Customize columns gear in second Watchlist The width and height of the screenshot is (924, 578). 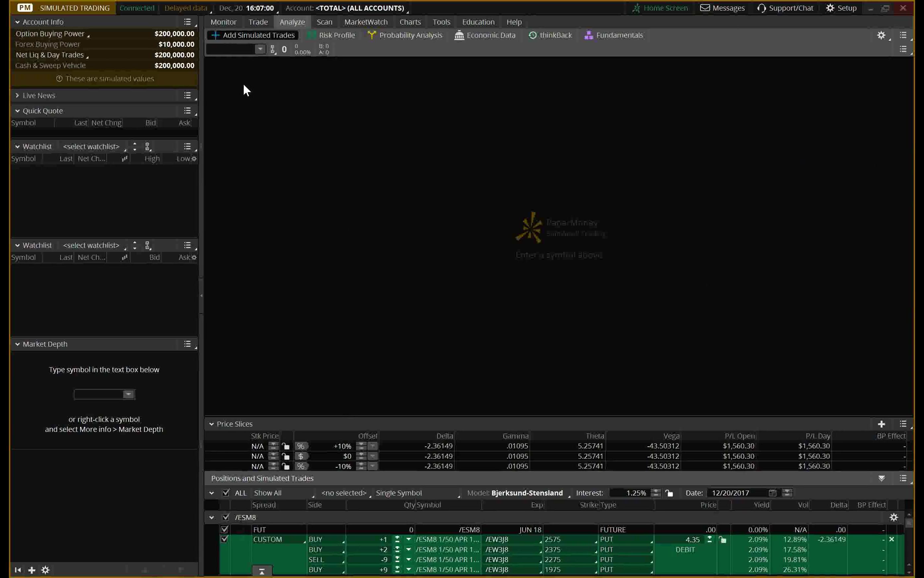[x=194, y=257]
